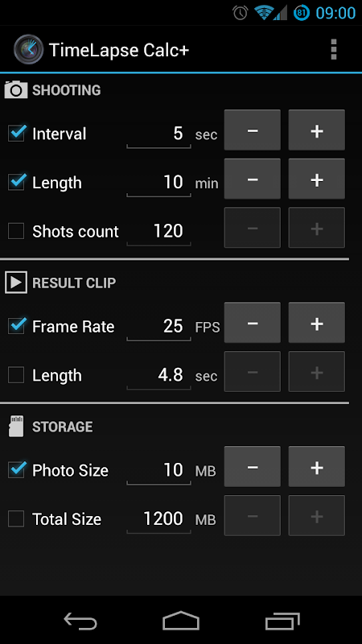Tap the SD card icon beside STORAGE
This screenshot has height=644, width=362.
point(16,427)
